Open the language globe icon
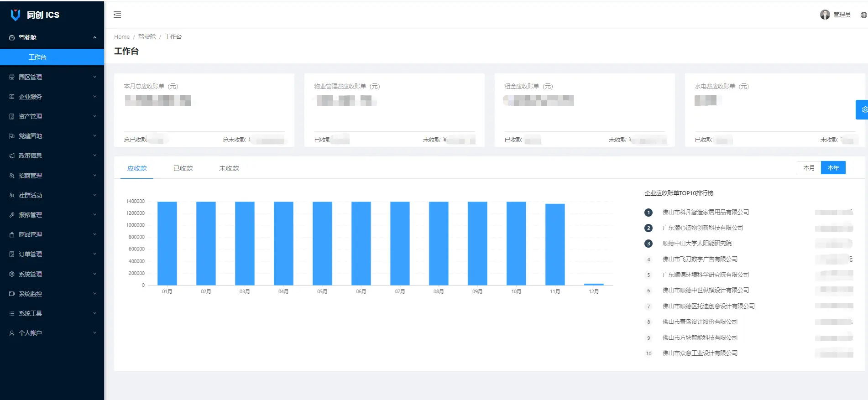This screenshot has width=868, height=400. coord(863,15)
